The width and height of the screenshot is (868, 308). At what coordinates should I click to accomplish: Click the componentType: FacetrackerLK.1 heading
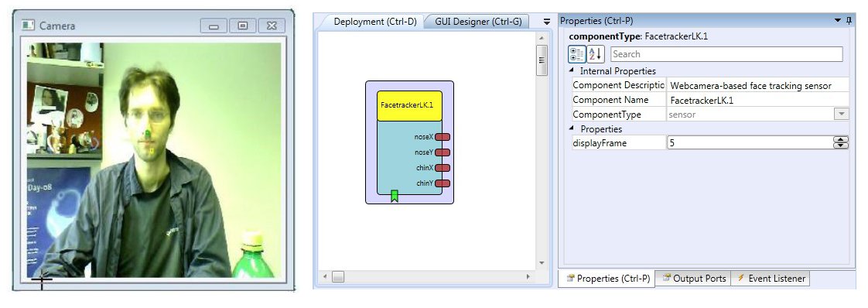(638, 36)
